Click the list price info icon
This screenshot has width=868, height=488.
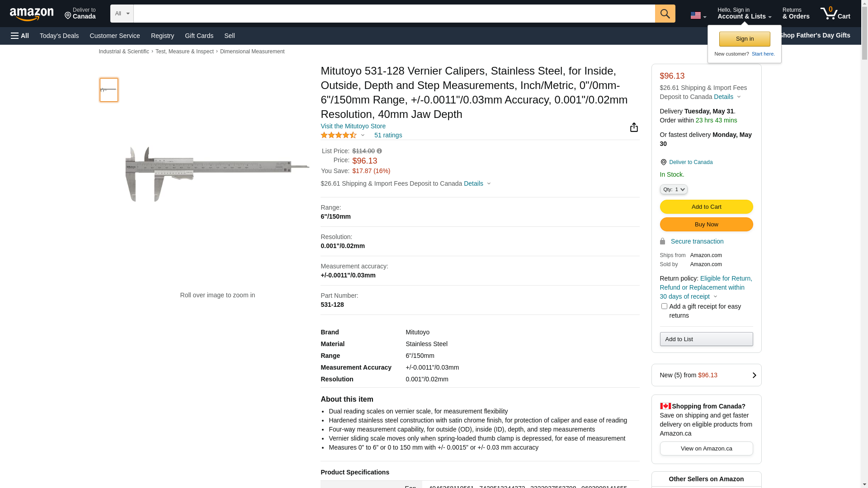379,151
